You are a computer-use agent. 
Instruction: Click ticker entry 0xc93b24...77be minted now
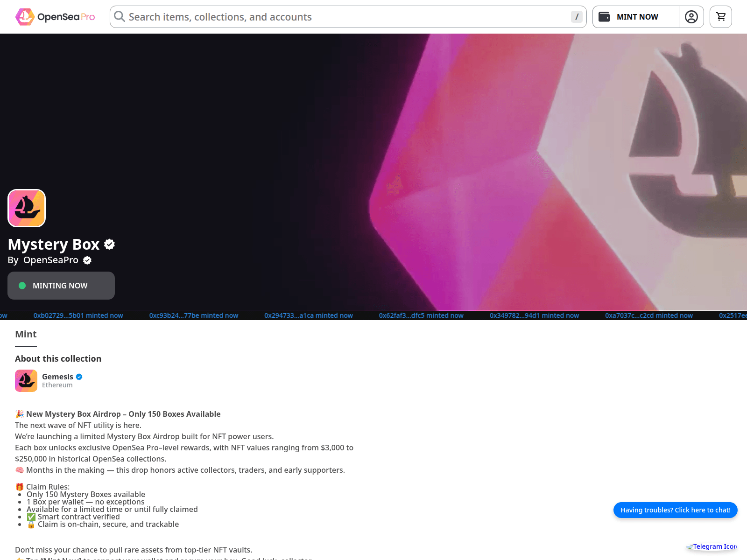coord(194,315)
